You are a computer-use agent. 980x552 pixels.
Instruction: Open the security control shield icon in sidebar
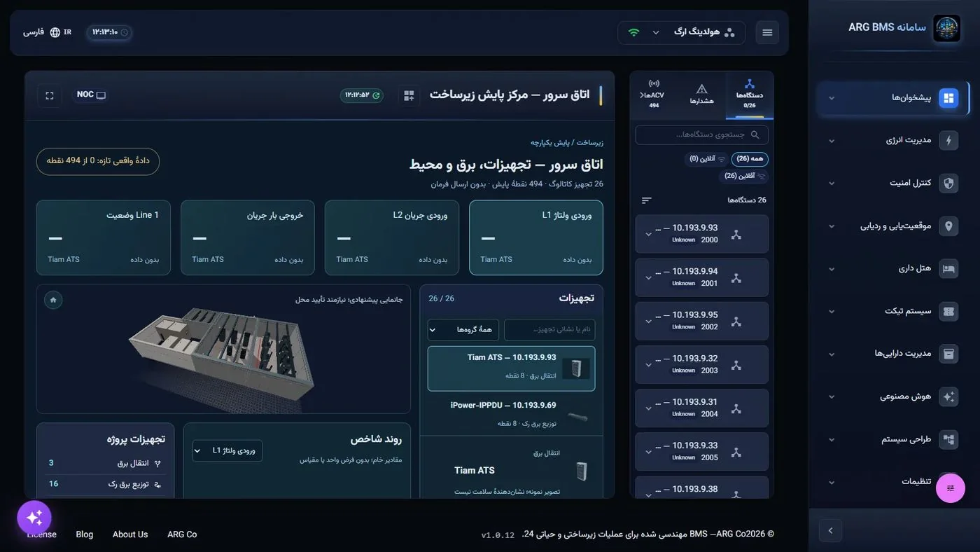pos(948,183)
